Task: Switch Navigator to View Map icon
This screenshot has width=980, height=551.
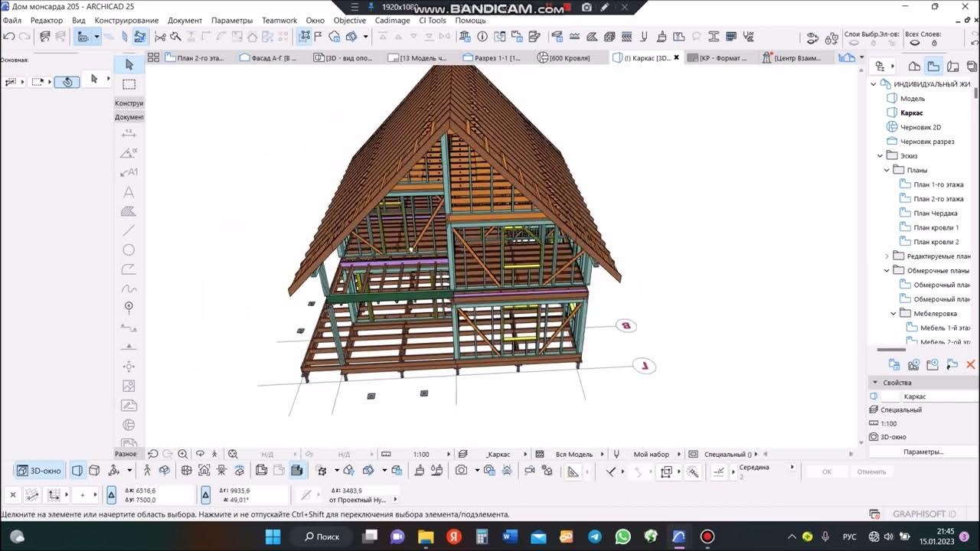Action: click(933, 67)
